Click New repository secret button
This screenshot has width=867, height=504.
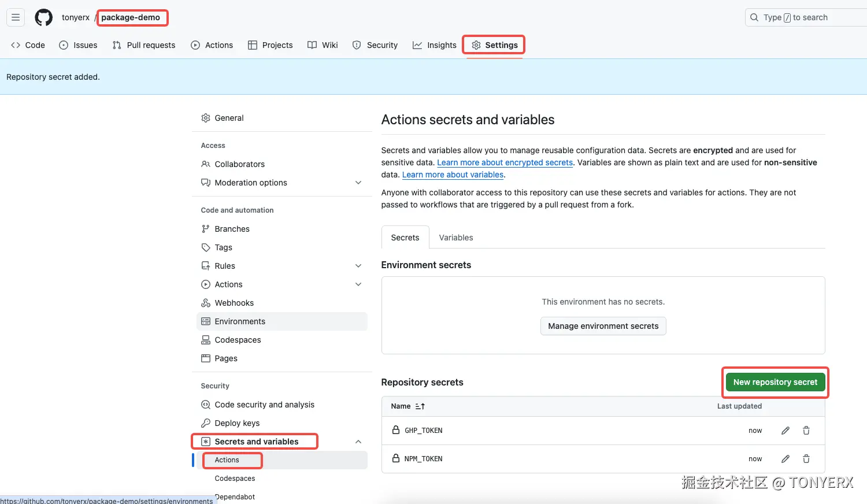pos(775,382)
